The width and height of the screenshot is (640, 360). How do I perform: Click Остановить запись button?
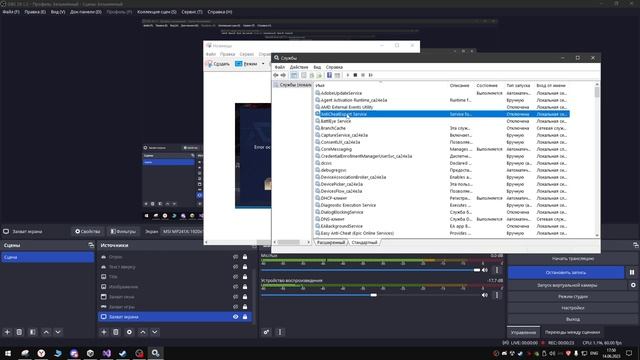point(566,272)
